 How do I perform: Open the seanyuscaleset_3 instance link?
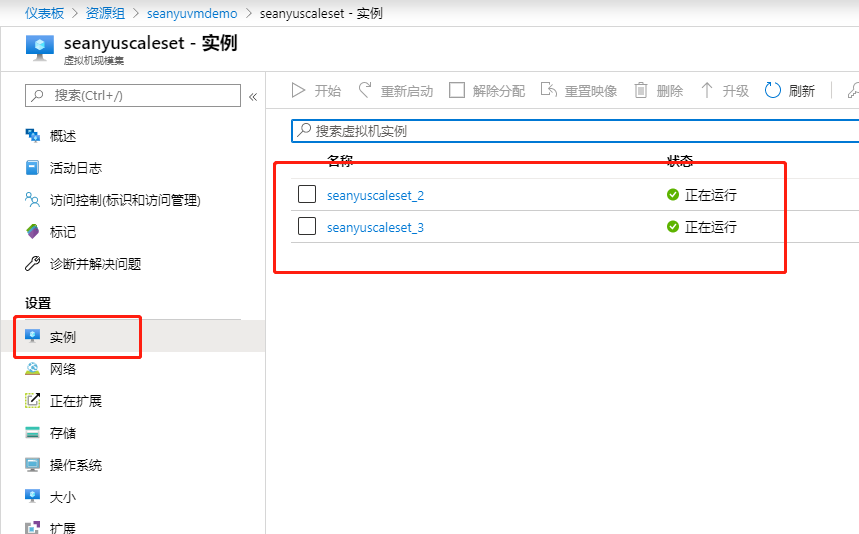click(x=375, y=227)
